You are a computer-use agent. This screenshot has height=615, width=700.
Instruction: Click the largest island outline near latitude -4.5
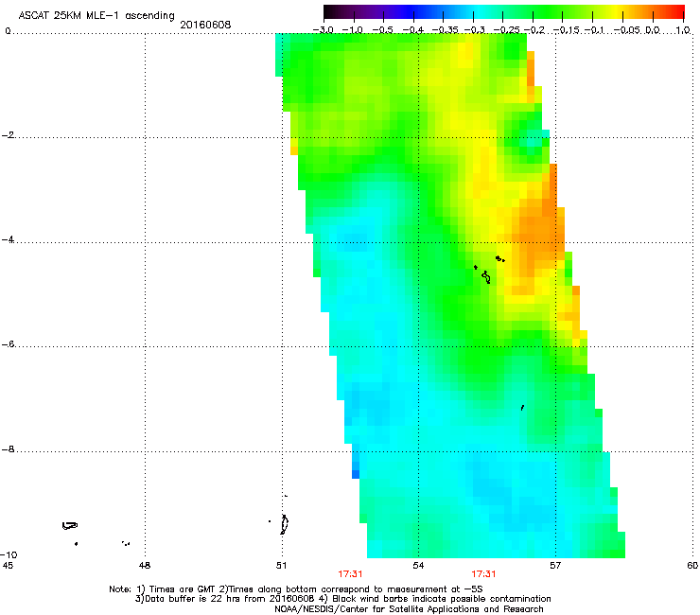486,277
